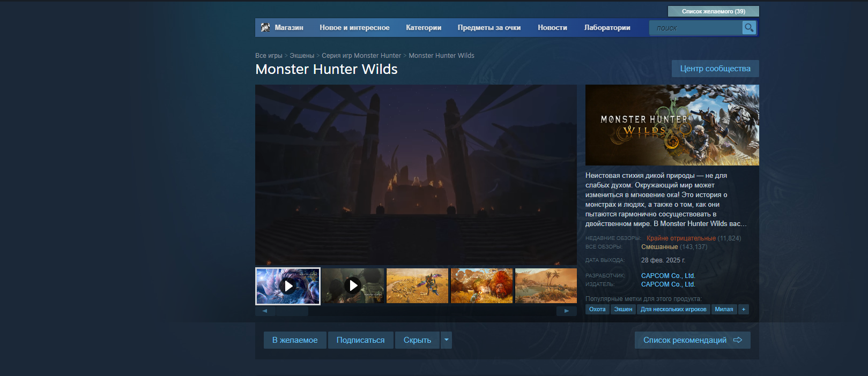The width and height of the screenshot is (868, 376).
Task: Select the Экшен tag
Action: pyautogui.click(x=623, y=309)
